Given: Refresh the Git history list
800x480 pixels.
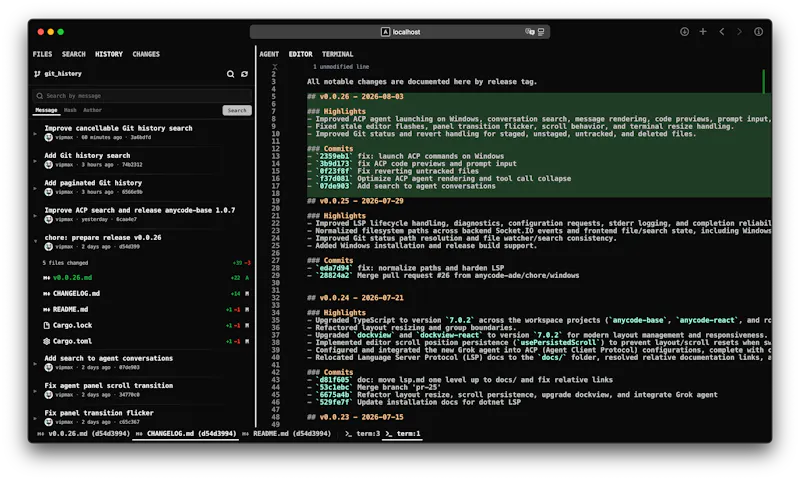Looking at the screenshot, I should pos(244,74).
